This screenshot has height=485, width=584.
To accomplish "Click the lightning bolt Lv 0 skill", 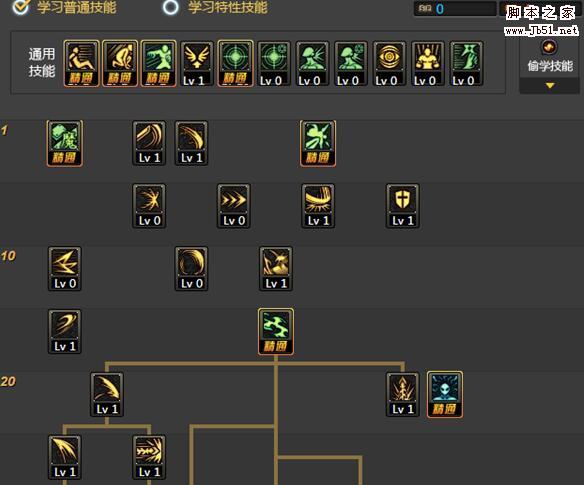I will 65,269.
